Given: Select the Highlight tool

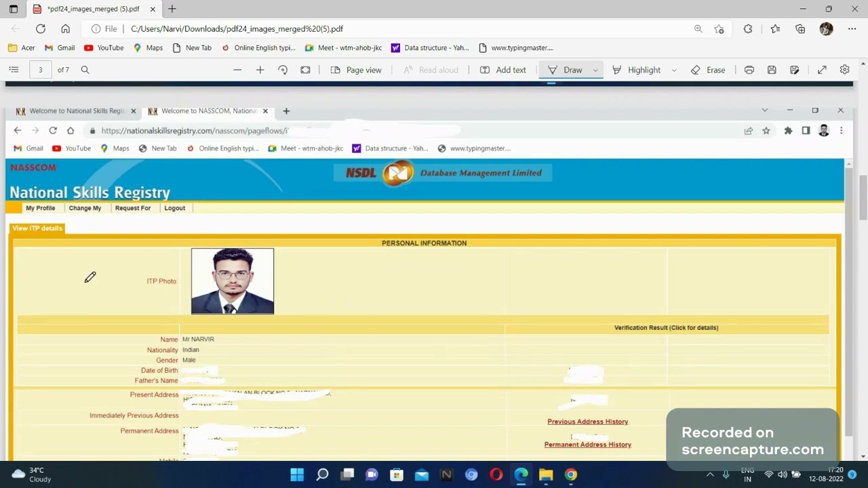Looking at the screenshot, I should (636, 70).
